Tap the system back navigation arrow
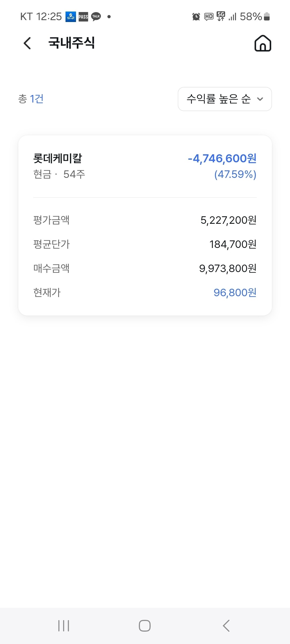This screenshot has height=644, width=290. [x=226, y=626]
